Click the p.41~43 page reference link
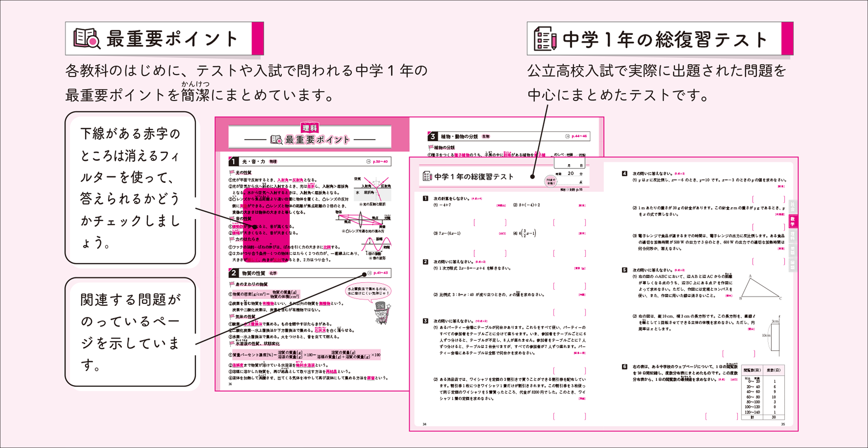 tap(381, 273)
